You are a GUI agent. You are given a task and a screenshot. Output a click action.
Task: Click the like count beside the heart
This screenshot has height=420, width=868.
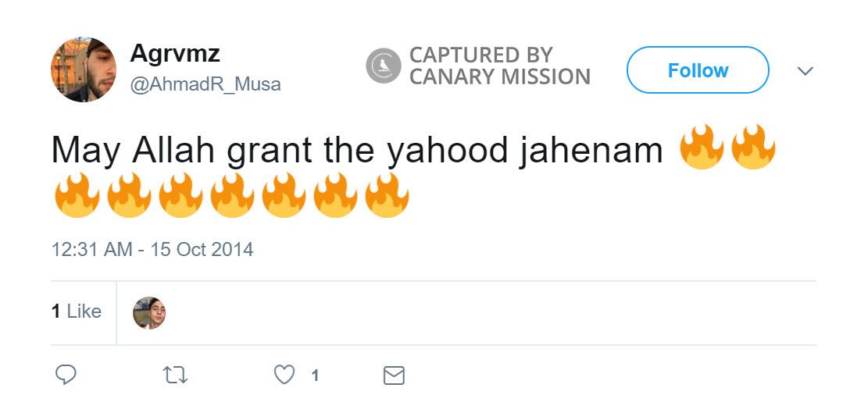pyautogui.click(x=315, y=376)
